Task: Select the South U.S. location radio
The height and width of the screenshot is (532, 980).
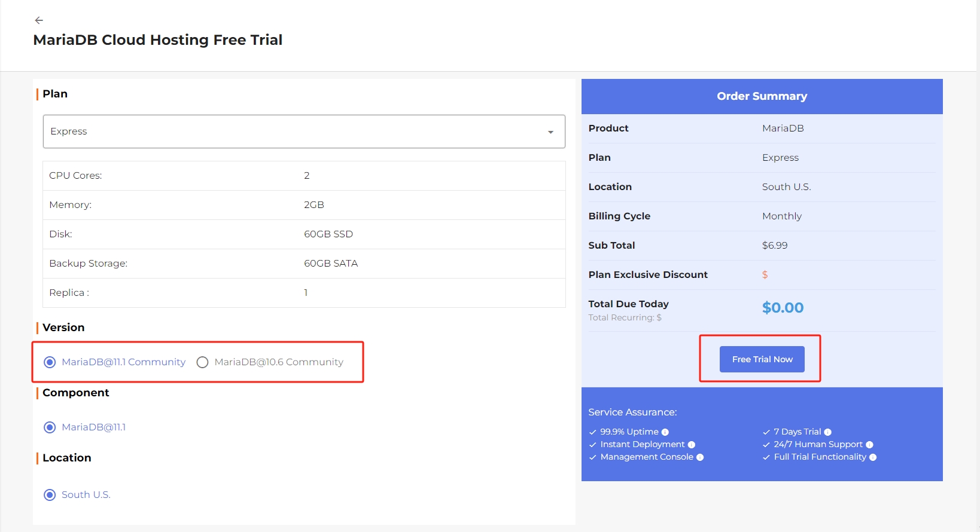Action: coord(50,495)
